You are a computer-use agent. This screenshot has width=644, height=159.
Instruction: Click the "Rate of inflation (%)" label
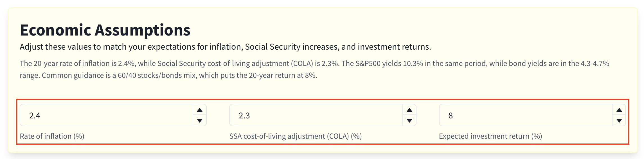pyautogui.click(x=52, y=136)
